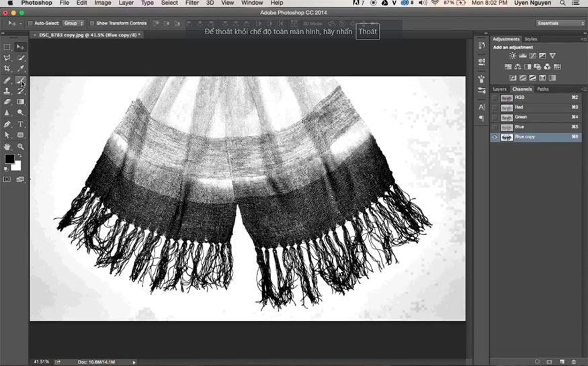Reset default foreground and background colors
Viewport: 588px width, 366px height.
click(6, 169)
